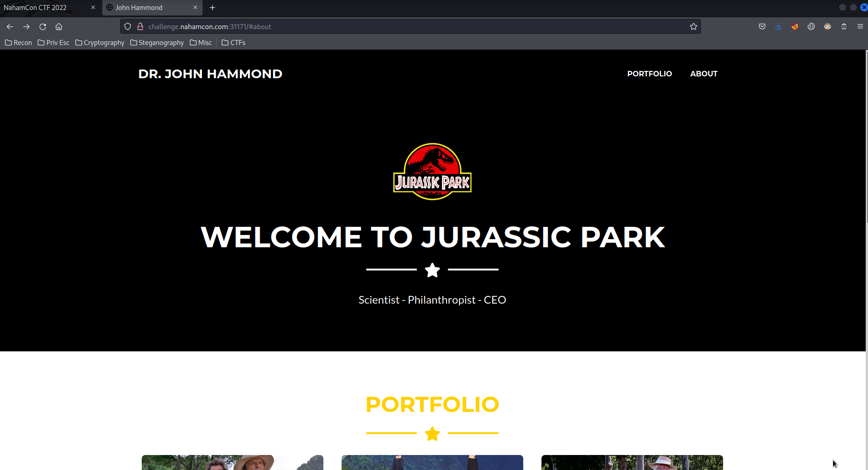Screen dimensions: 868x470
Task: Open the Misc bookmarks folder
Action: 201,43
